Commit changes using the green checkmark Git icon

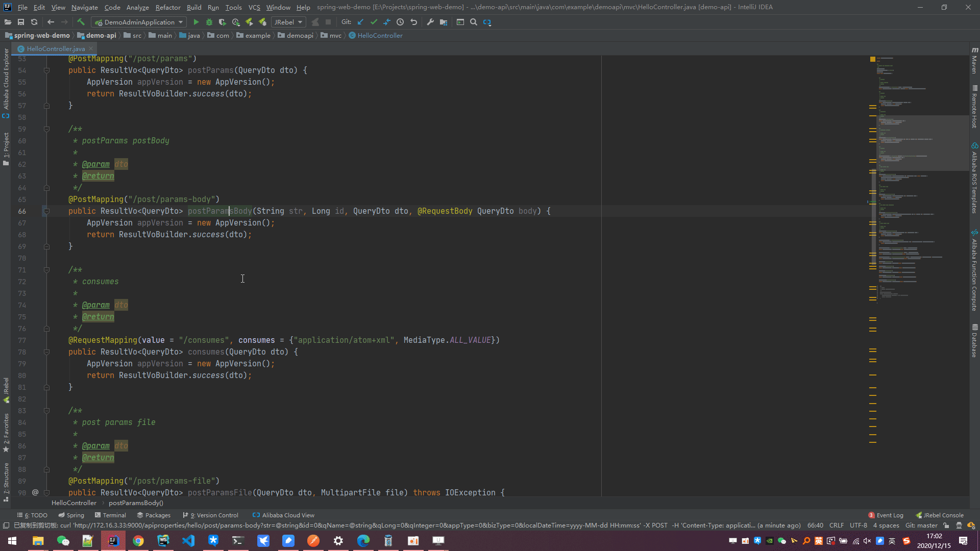pyautogui.click(x=374, y=22)
